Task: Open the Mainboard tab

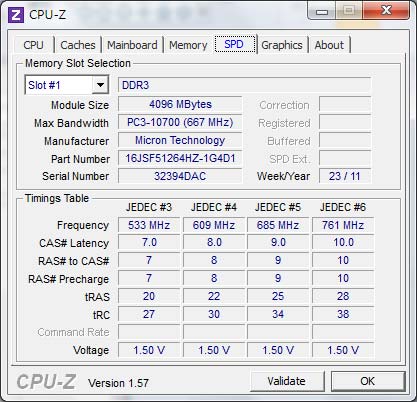Action: point(132,45)
